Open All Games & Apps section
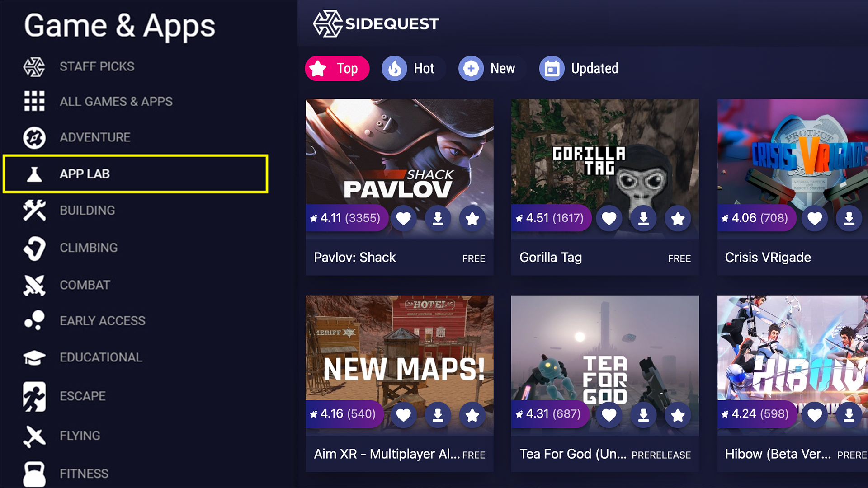 coord(116,102)
